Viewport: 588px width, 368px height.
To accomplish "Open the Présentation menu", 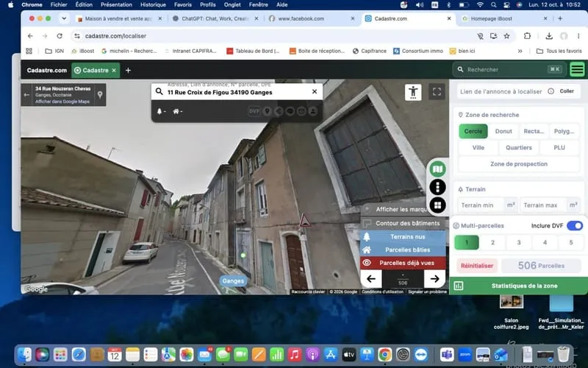I will tap(116, 4).
